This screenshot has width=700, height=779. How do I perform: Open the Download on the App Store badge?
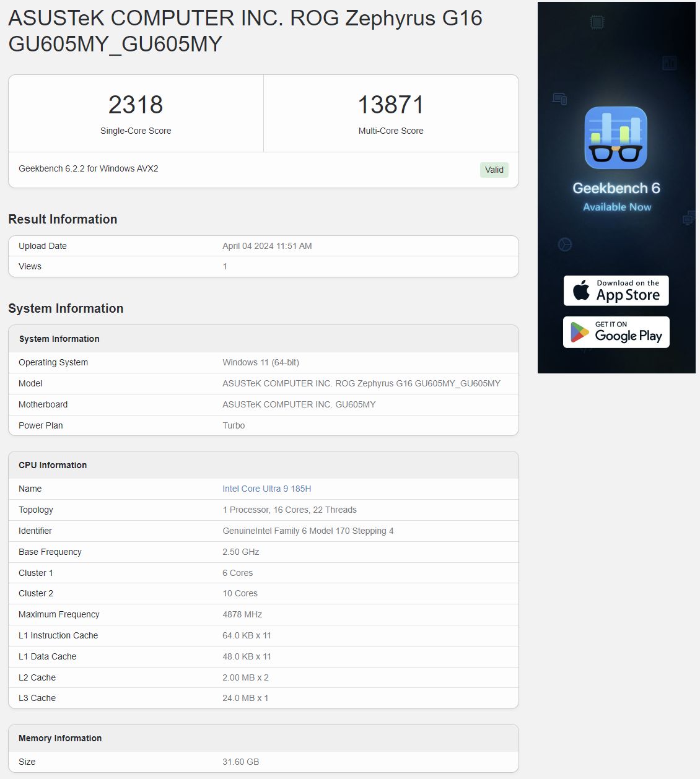click(x=616, y=290)
